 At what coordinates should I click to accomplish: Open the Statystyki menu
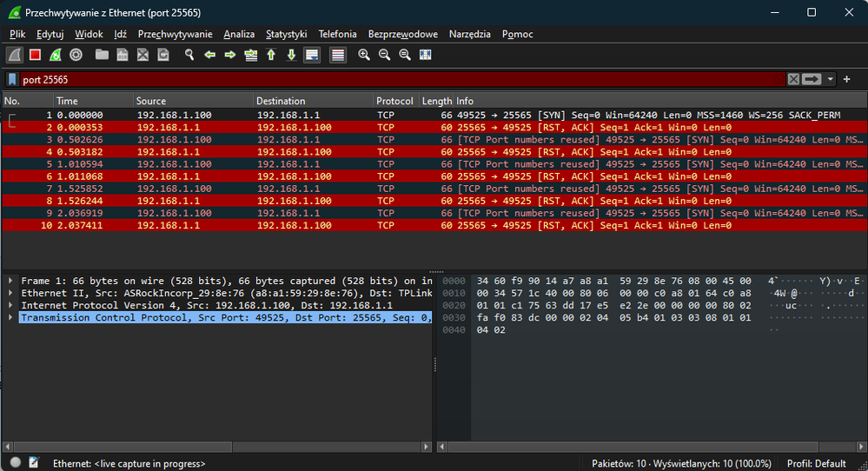tap(286, 34)
